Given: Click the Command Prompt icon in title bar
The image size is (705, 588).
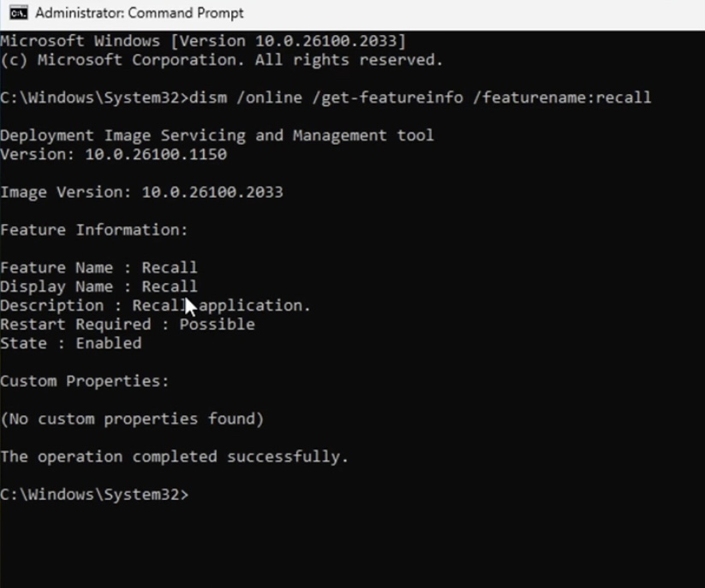Looking at the screenshot, I should pyautogui.click(x=19, y=13).
